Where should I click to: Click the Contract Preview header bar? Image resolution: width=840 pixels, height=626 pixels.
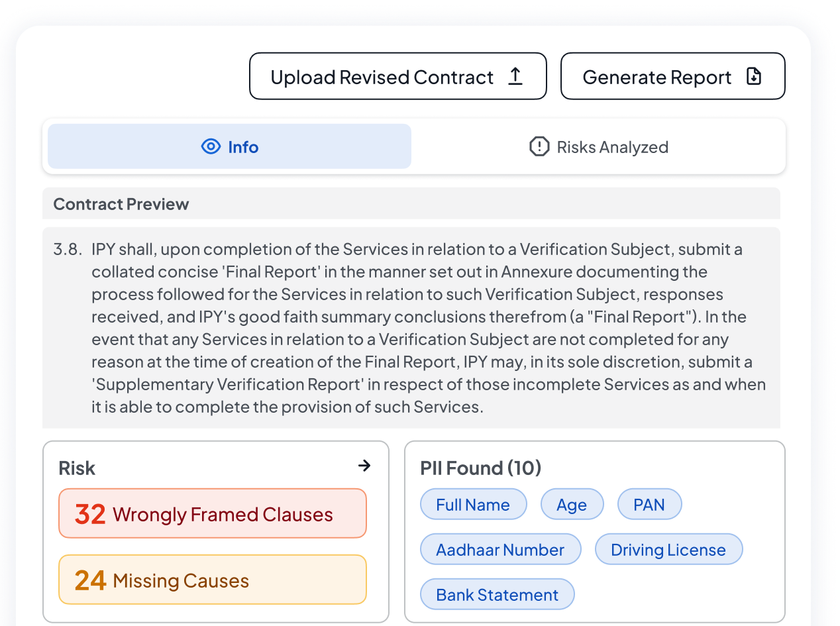click(x=411, y=203)
